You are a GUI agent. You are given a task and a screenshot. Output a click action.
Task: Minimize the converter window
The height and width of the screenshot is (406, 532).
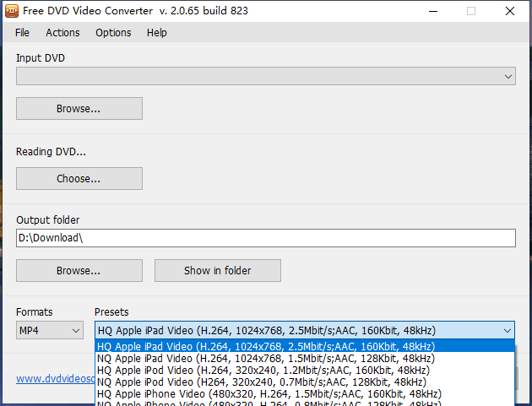coord(433,11)
